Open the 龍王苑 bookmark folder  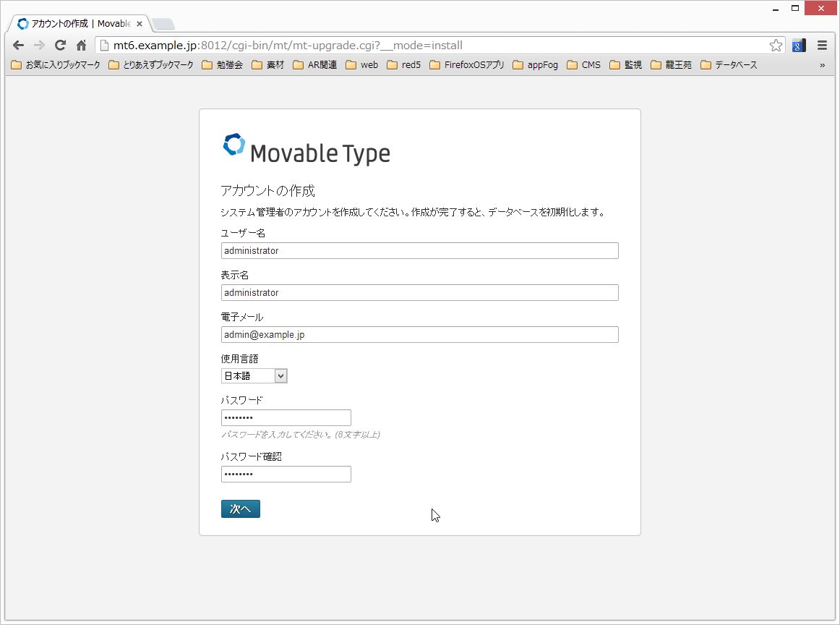coord(672,65)
